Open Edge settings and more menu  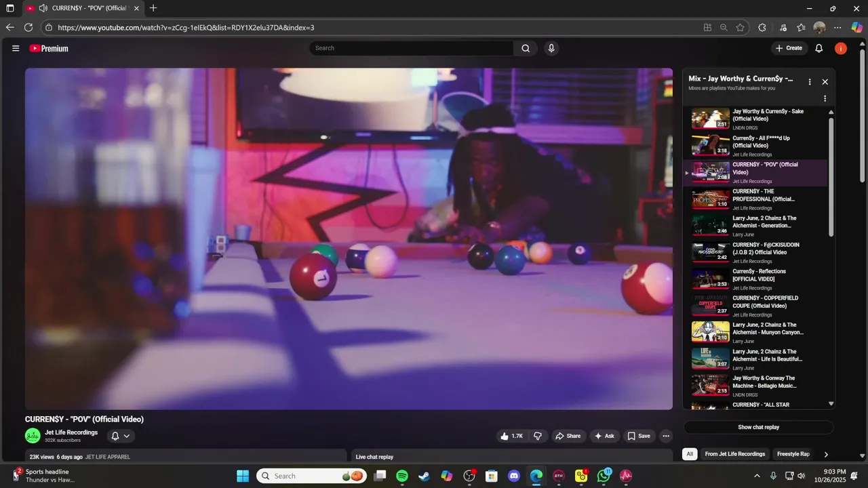(837, 28)
